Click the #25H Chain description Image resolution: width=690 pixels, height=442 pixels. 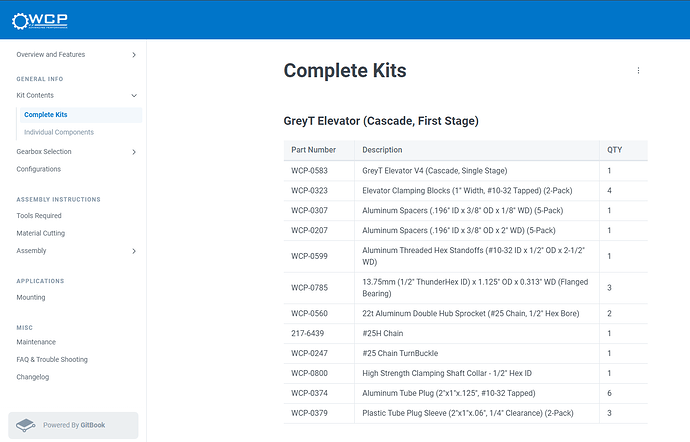coord(382,333)
